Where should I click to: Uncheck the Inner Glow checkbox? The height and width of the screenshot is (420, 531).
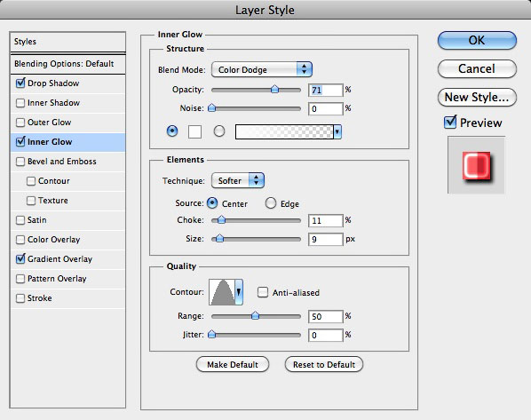point(20,141)
